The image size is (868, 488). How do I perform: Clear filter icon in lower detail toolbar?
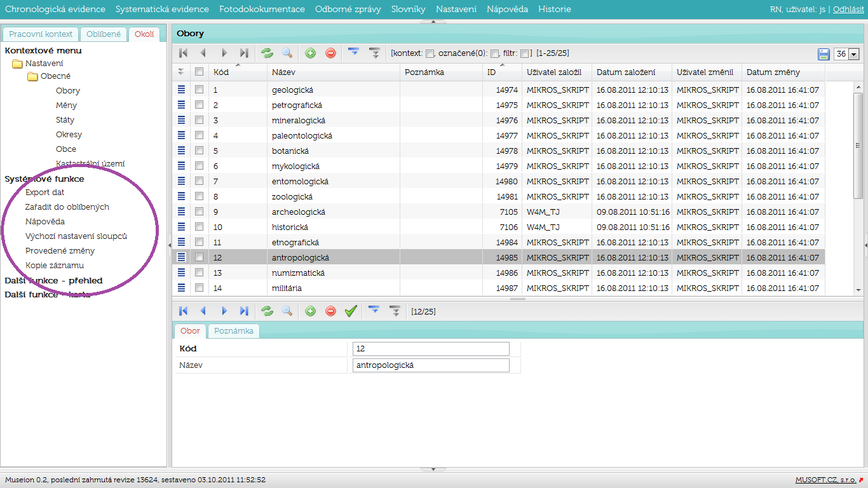point(395,311)
